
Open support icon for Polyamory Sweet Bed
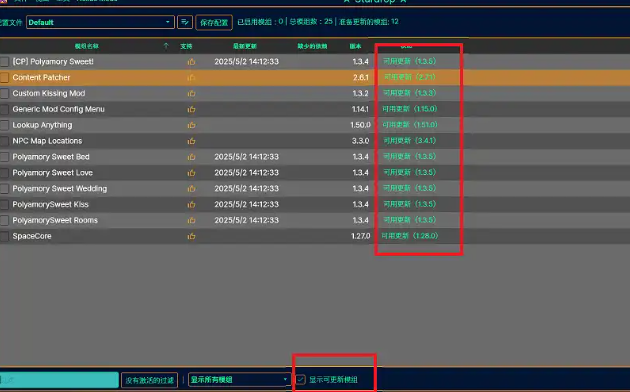pos(191,157)
